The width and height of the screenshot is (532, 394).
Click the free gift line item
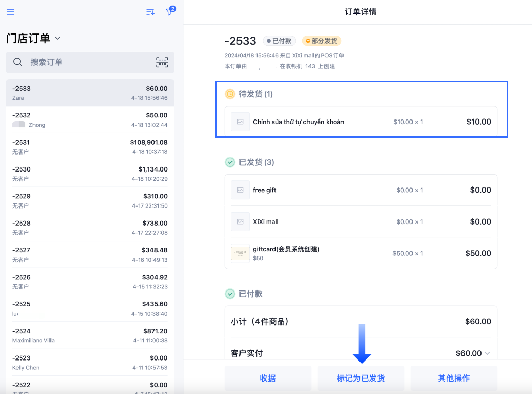click(361, 190)
